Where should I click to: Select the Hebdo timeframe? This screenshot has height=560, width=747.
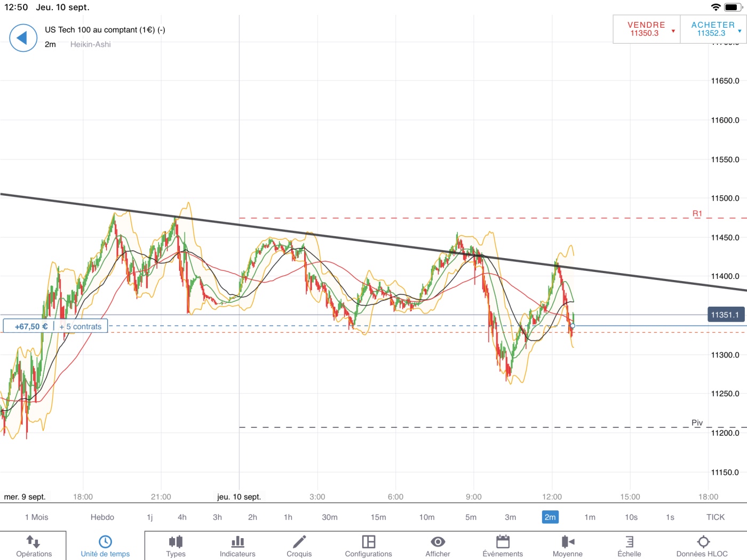[x=102, y=517]
